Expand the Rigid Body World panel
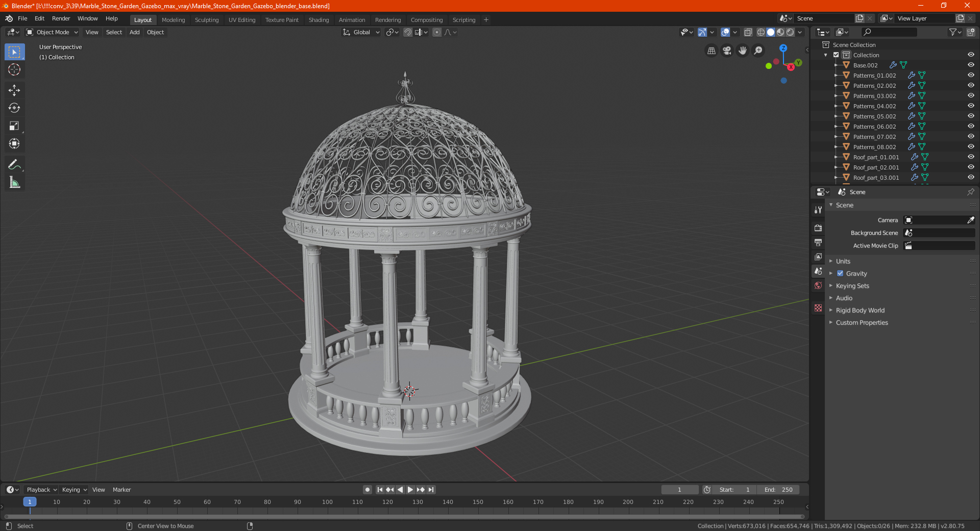 [x=860, y=310]
